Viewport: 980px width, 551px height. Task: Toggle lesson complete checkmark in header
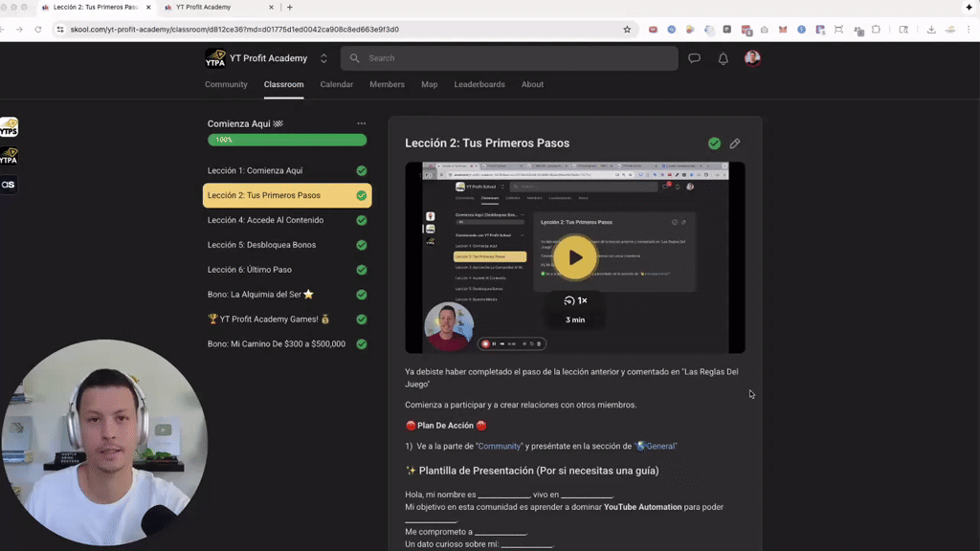(x=714, y=143)
